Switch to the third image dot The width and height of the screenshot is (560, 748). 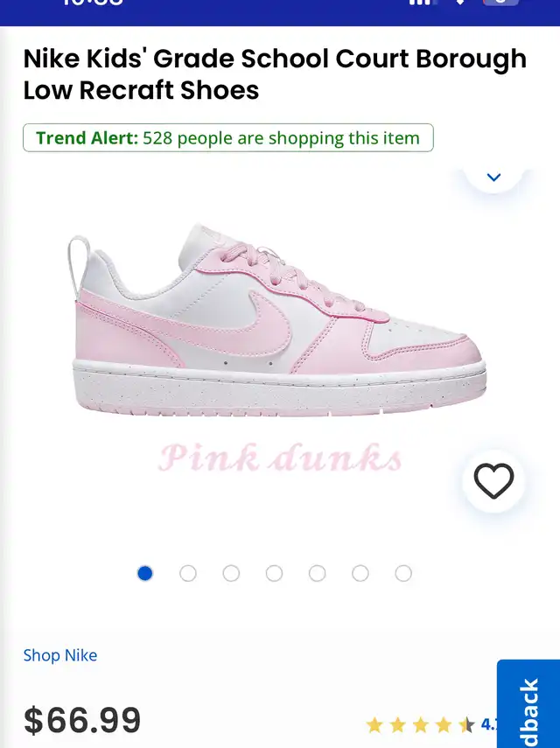(x=231, y=573)
